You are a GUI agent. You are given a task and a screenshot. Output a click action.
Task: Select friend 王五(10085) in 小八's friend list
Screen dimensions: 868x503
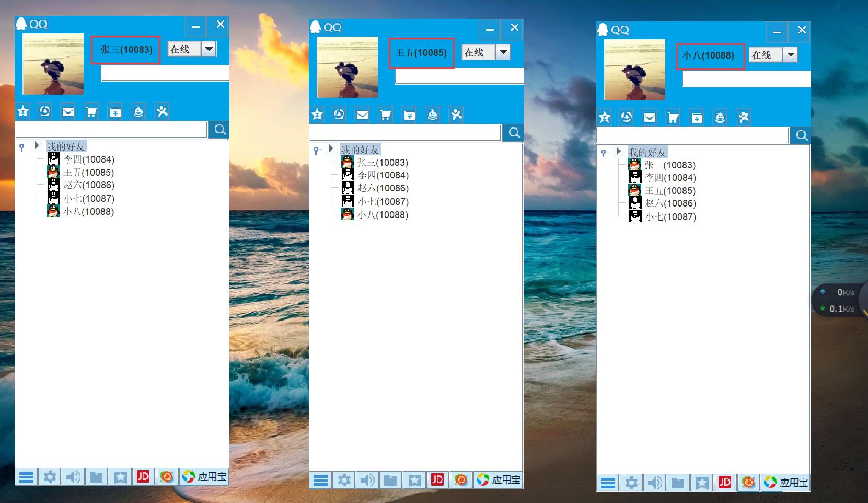662,190
